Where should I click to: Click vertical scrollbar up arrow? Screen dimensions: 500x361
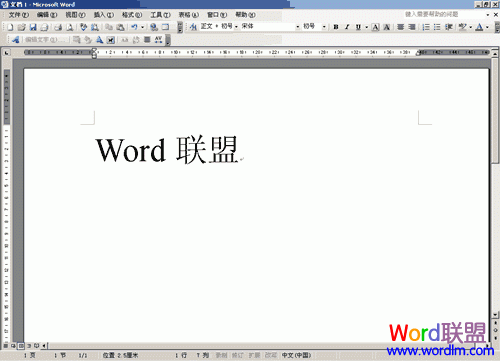[495, 53]
